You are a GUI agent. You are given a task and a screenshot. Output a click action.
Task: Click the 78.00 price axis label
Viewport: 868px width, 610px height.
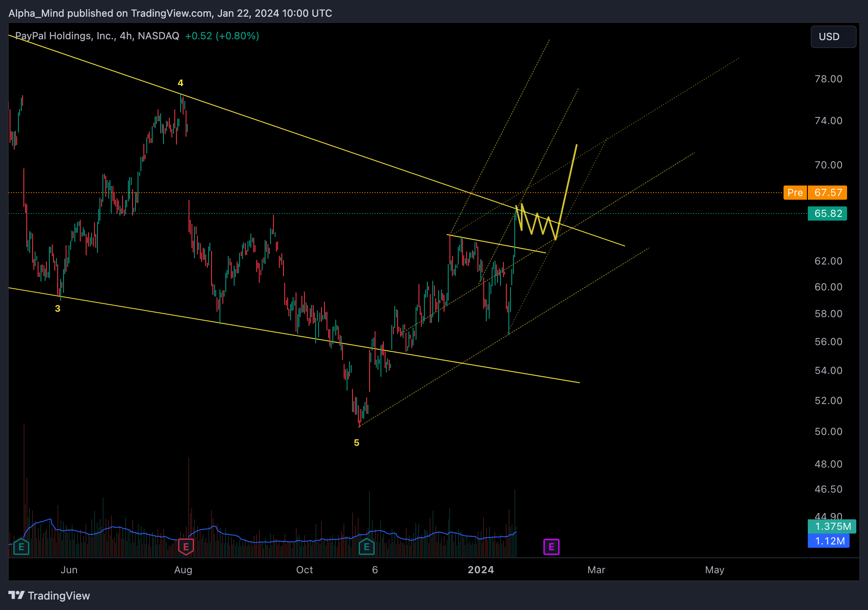point(828,79)
